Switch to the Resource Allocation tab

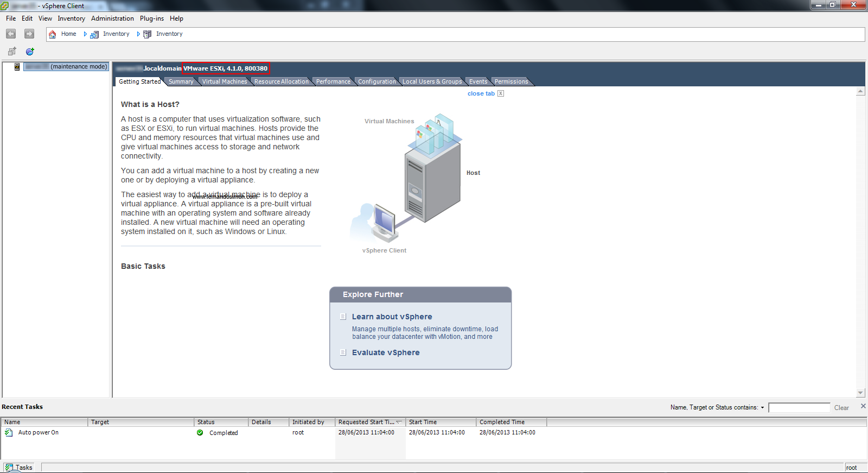(282, 81)
